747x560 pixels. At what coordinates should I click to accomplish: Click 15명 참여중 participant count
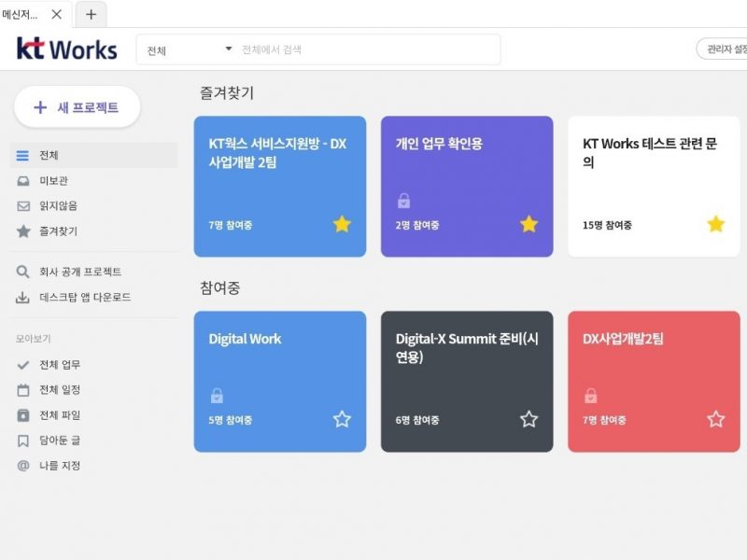(x=607, y=225)
